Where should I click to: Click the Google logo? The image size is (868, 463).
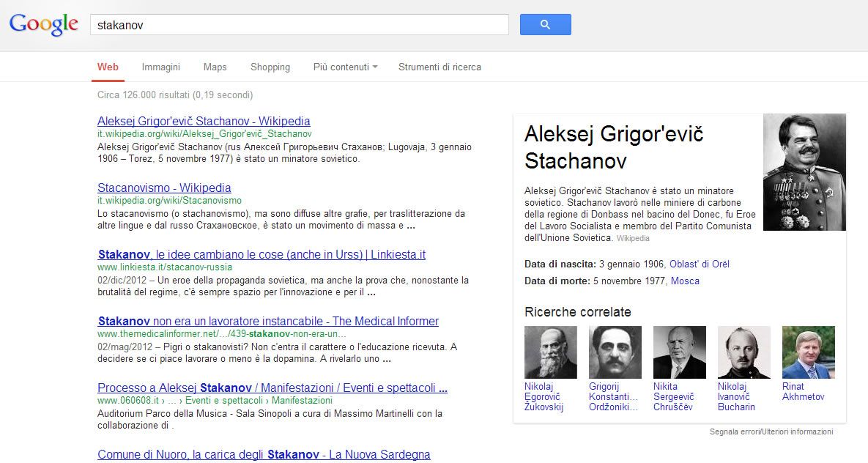pyautogui.click(x=44, y=24)
